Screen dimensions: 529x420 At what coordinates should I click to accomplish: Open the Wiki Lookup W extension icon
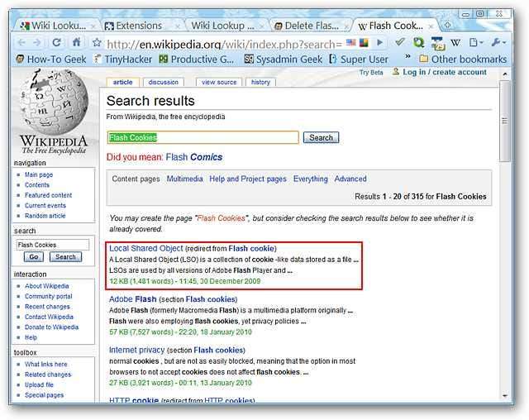pyautogui.click(x=455, y=42)
